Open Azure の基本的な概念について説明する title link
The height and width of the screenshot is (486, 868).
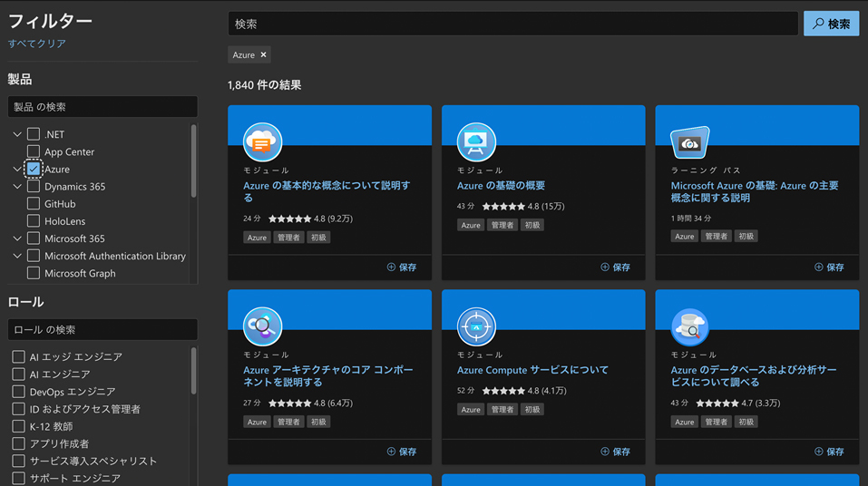327,191
